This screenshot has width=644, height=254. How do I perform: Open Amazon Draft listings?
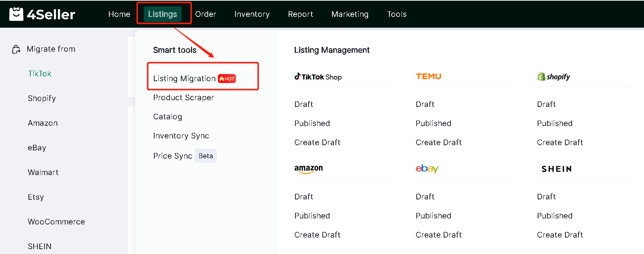pyautogui.click(x=304, y=197)
